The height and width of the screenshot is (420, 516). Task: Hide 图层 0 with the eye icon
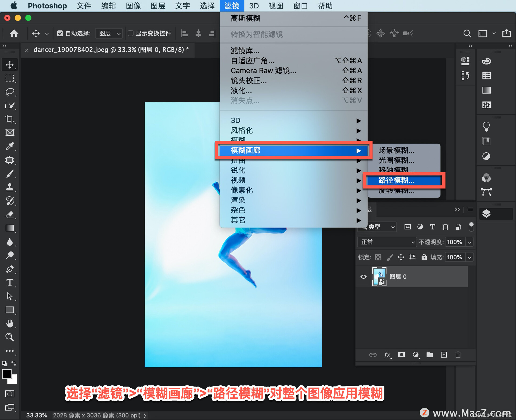tap(363, 277)
